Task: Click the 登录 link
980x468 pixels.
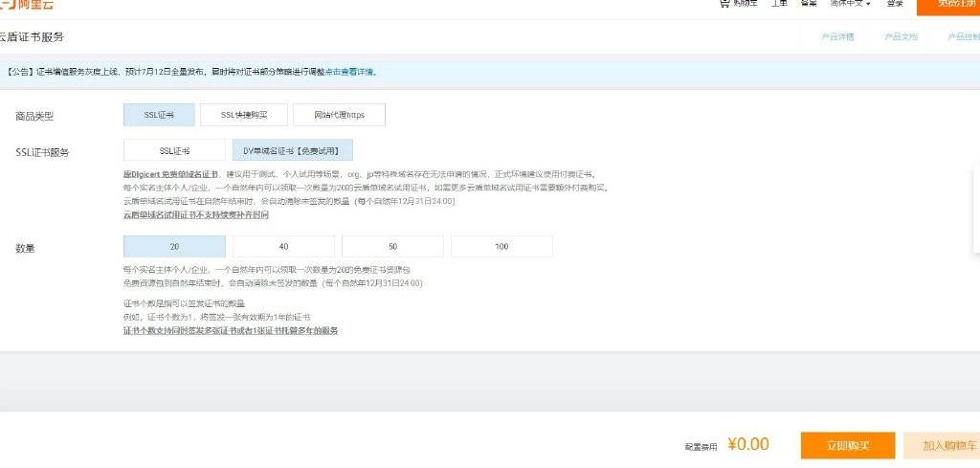Action: click(895, 3)
